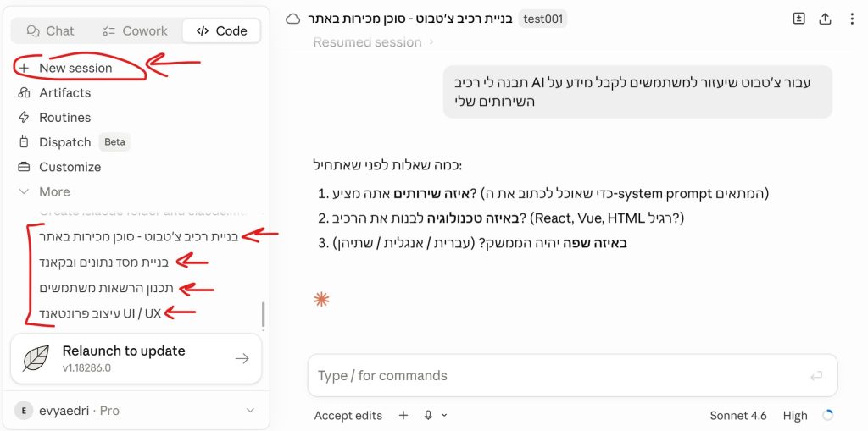
Task: Click the cloud icon beside session title
Action: point(292,19)
